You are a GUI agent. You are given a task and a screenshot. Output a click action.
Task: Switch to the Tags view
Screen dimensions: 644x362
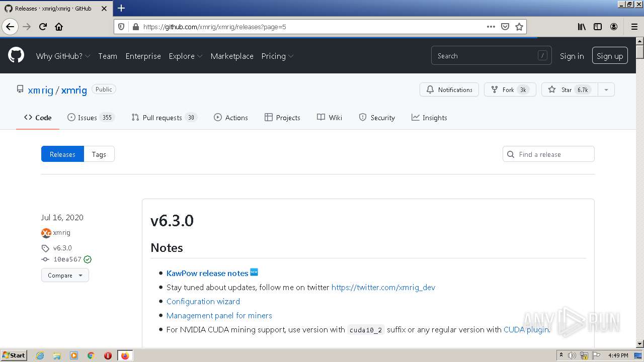99,154
